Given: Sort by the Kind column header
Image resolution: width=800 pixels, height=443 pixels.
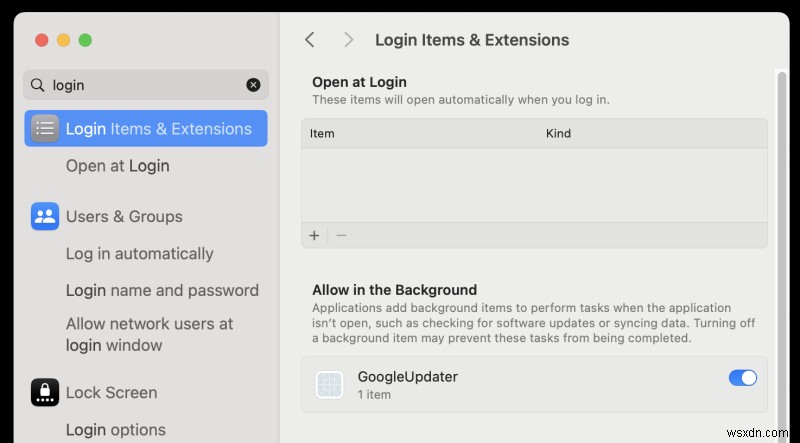Looking at the screenshot, I should coord(558,134).
